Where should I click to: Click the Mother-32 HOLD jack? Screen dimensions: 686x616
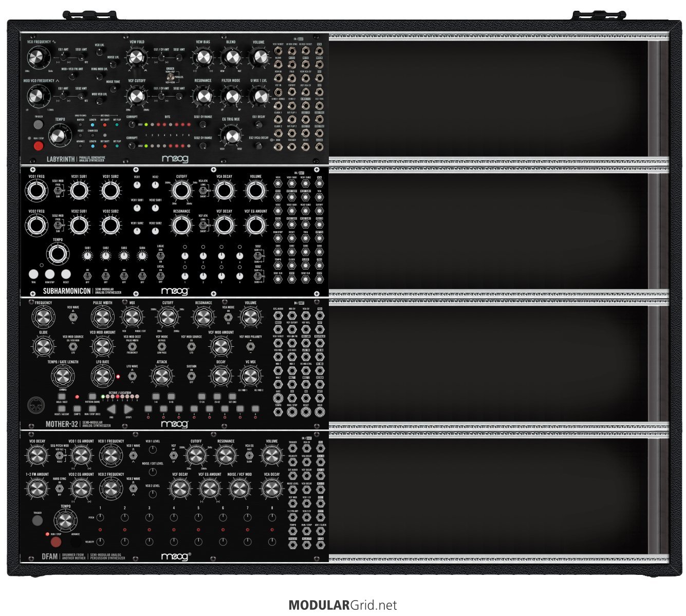click(320, 412)
